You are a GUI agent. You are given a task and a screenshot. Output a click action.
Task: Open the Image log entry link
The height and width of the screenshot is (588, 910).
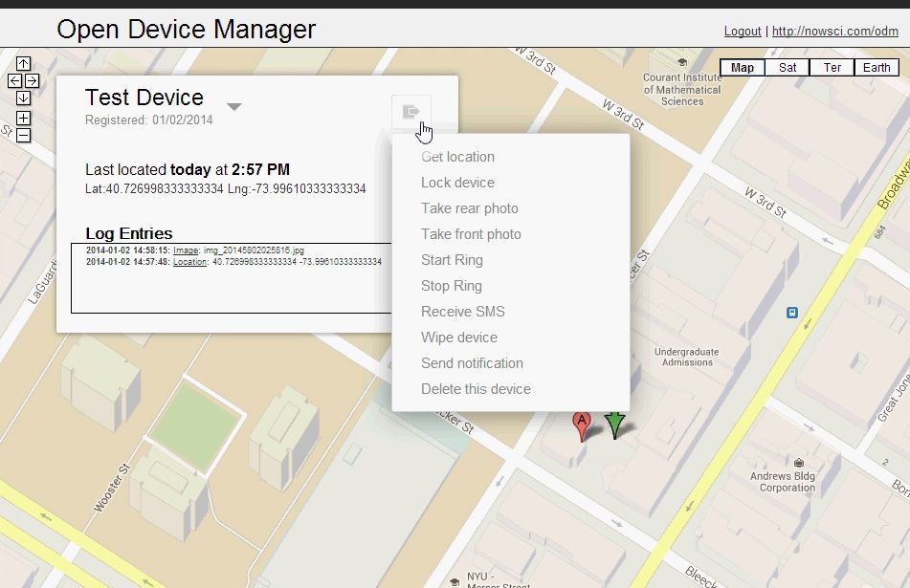(186, 250)
